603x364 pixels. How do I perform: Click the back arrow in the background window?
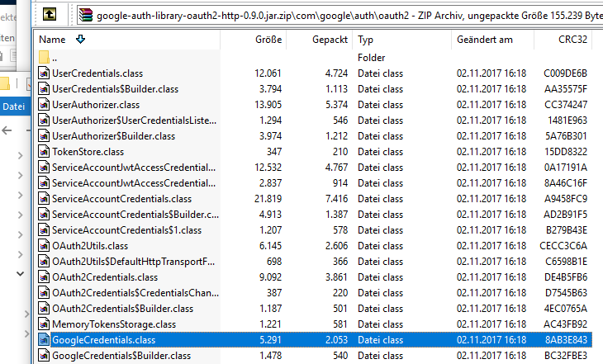[7, 130]
